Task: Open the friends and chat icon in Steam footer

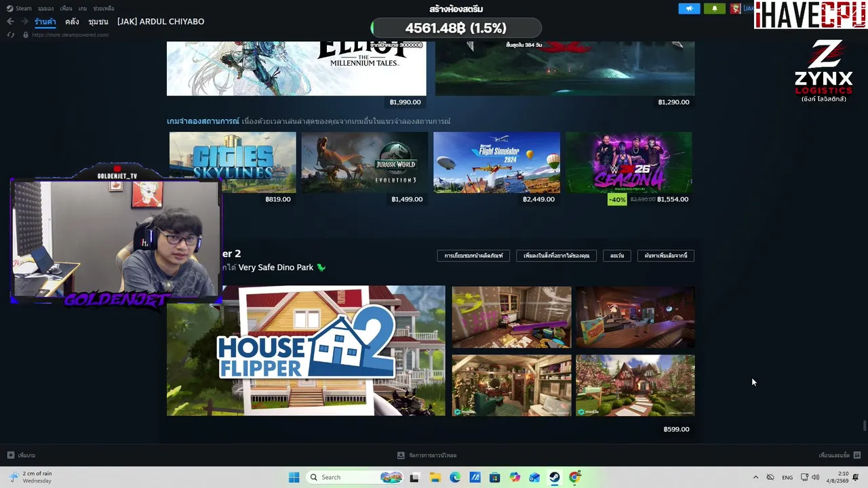Action: [857, 455]
